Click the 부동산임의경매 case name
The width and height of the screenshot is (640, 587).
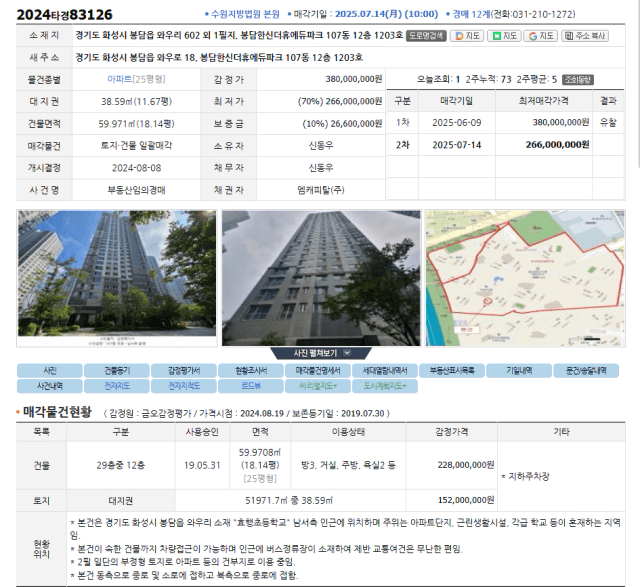click(x=136, y=190)
